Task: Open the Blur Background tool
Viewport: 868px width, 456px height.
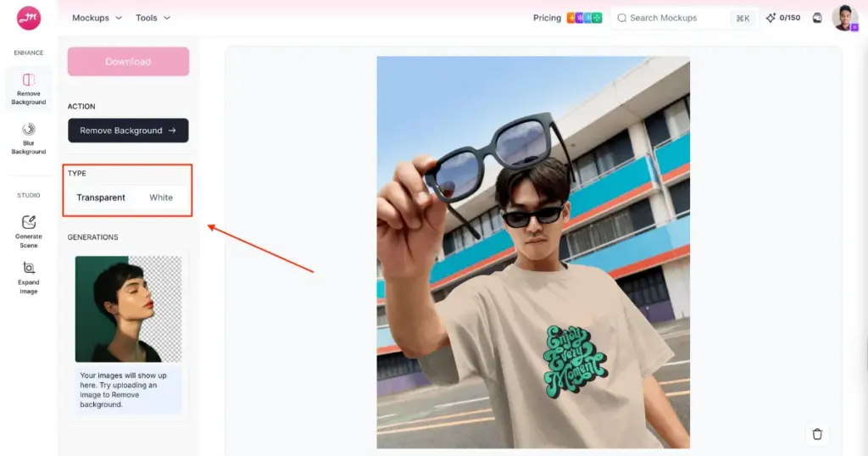Action: click(x=29, y=138)
